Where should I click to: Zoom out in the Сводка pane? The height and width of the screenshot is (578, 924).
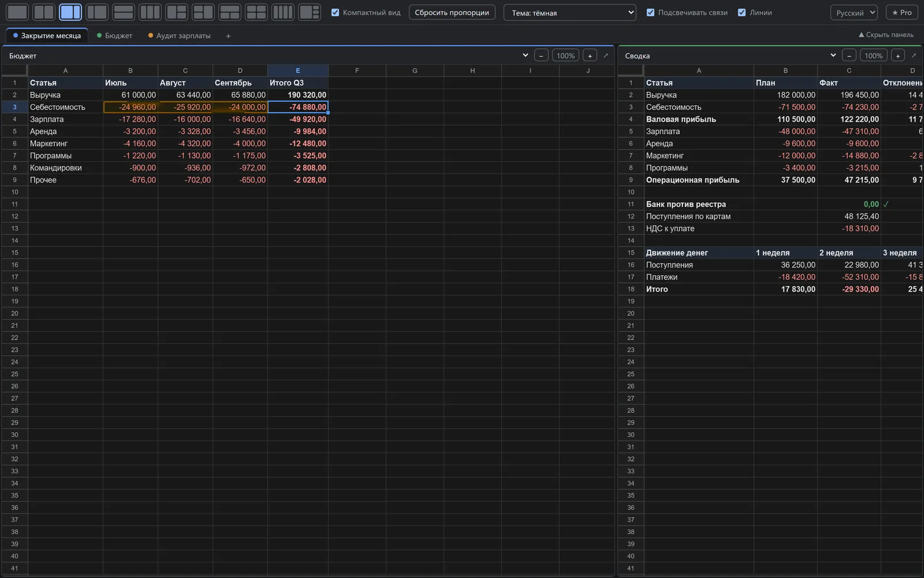849,55
